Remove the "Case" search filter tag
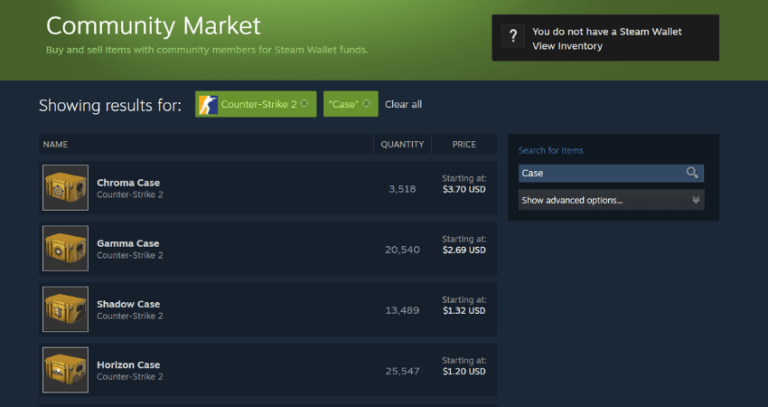The image size is (768, 407). (366, 104)
